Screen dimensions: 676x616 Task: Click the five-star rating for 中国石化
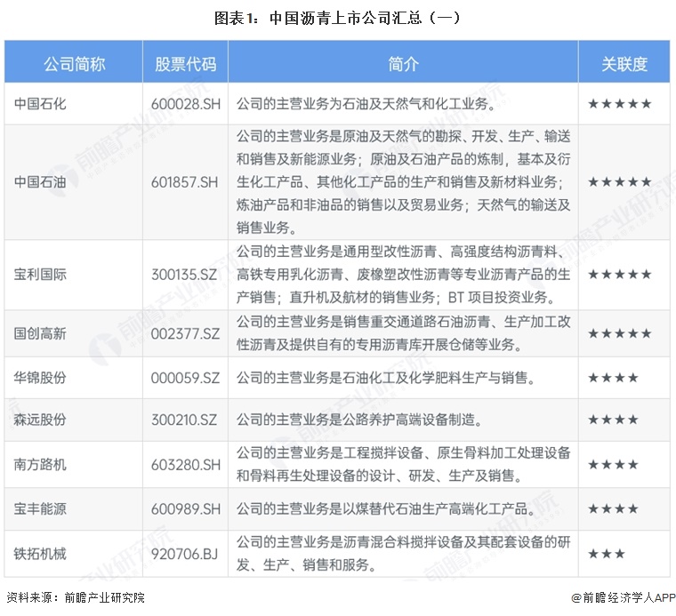click(620, 104)
